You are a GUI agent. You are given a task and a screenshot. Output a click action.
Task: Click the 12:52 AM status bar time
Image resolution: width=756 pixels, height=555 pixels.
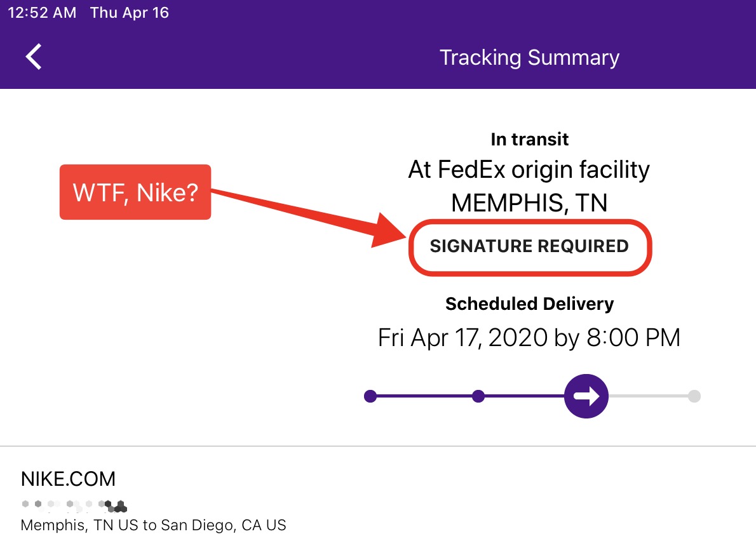click(42, 13)
